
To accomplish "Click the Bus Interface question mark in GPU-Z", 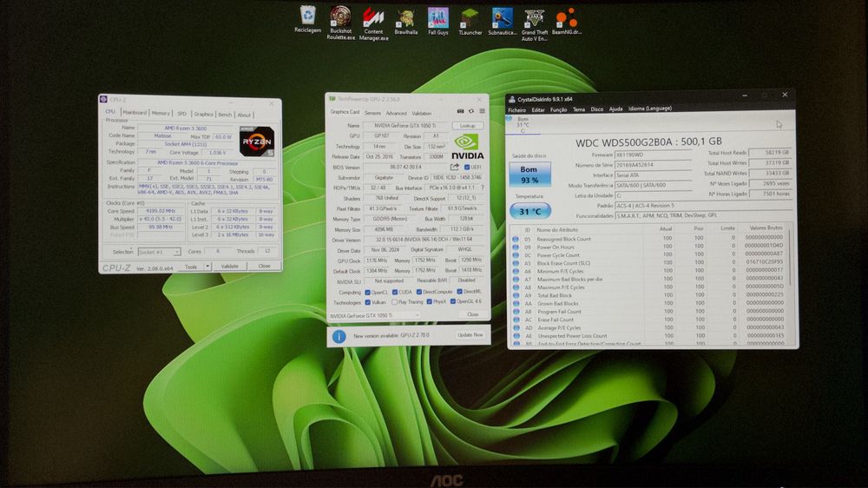I will (482, 188).
